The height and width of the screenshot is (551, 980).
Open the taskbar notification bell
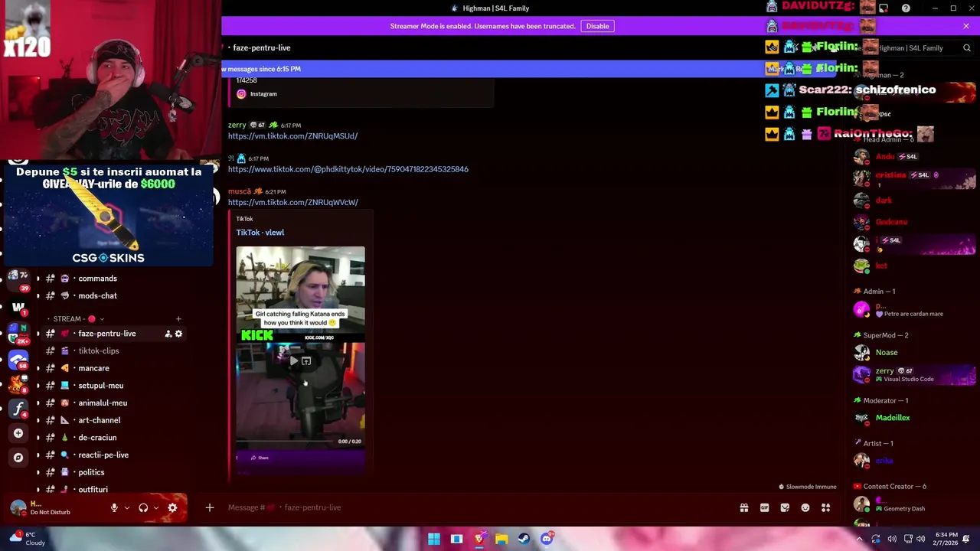(966, 539)
